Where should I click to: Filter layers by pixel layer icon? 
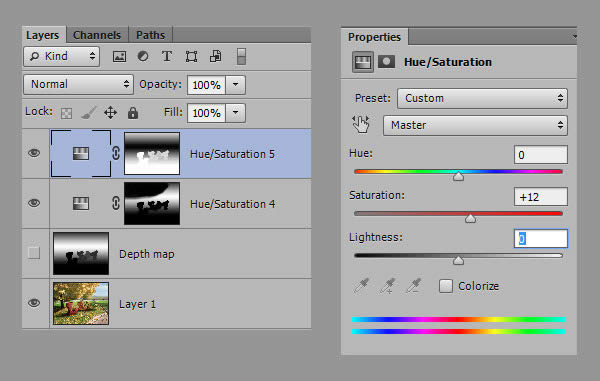(119, 57)
